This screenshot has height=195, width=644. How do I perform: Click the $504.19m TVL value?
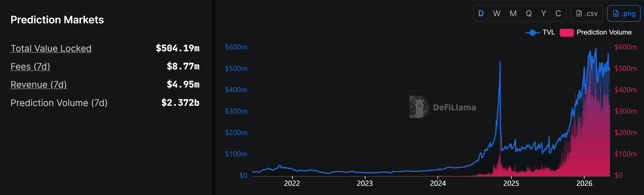point(178,48)
